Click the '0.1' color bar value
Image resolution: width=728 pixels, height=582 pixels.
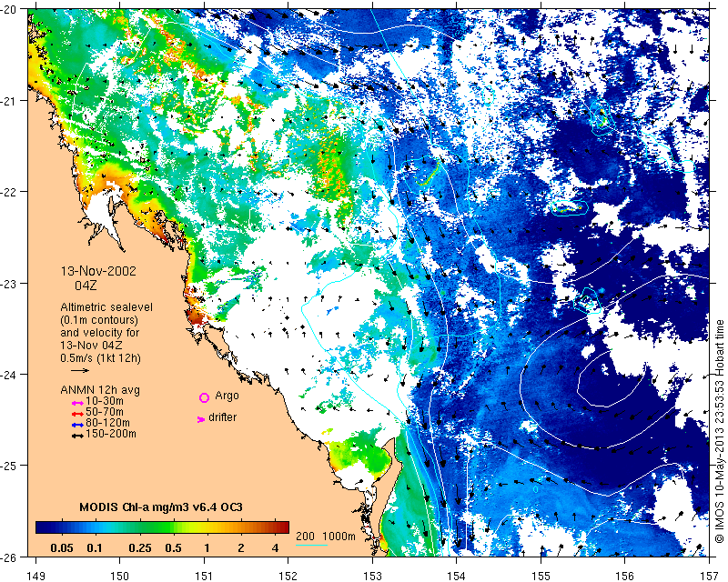(95, 548)
